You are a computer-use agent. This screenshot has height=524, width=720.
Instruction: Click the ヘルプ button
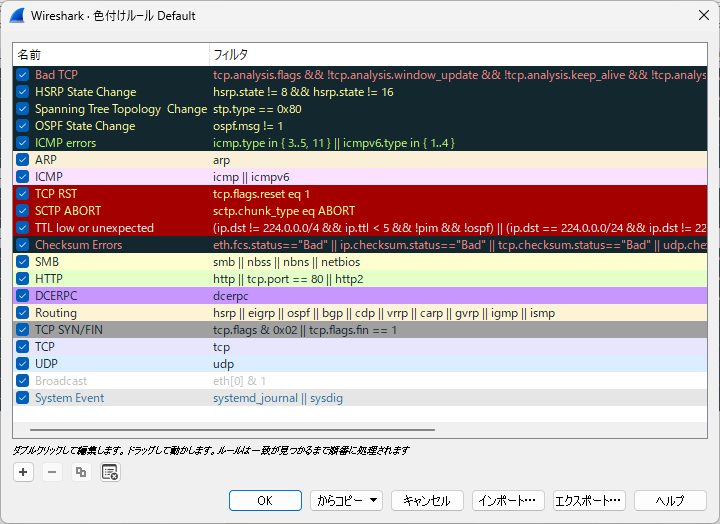click(670, 501)
